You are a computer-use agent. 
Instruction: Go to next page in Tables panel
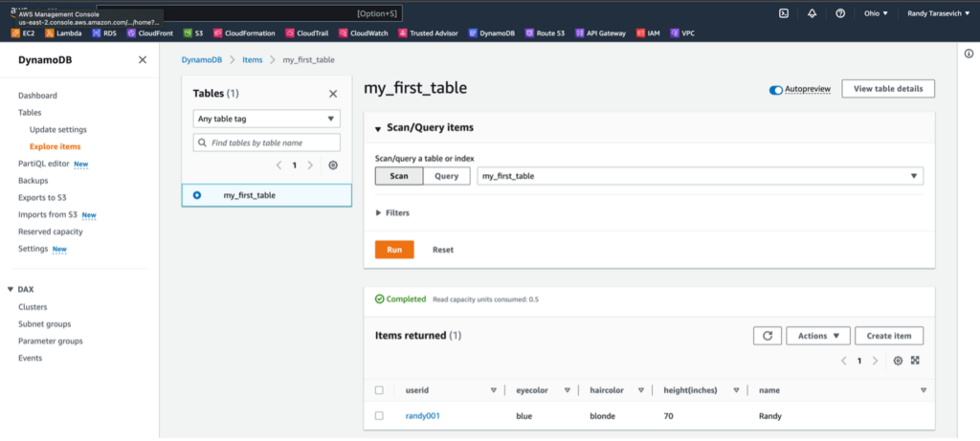point(311,165)
